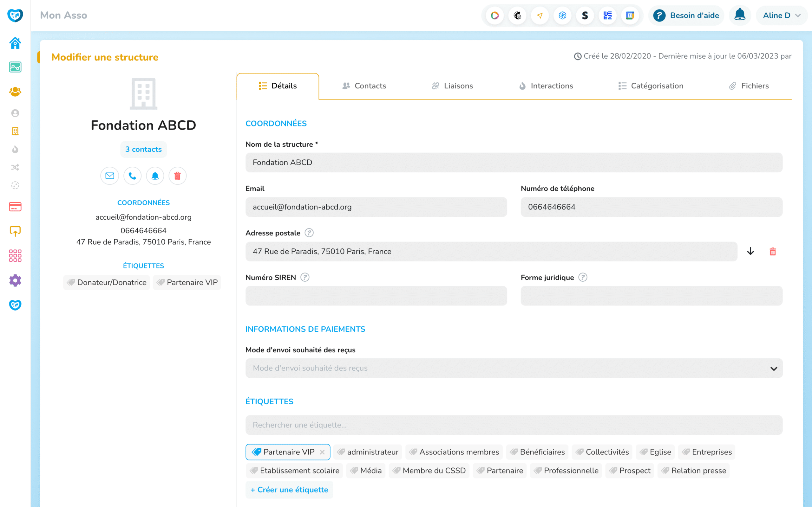Click the phone call icon button

click(x=132, y=176)
